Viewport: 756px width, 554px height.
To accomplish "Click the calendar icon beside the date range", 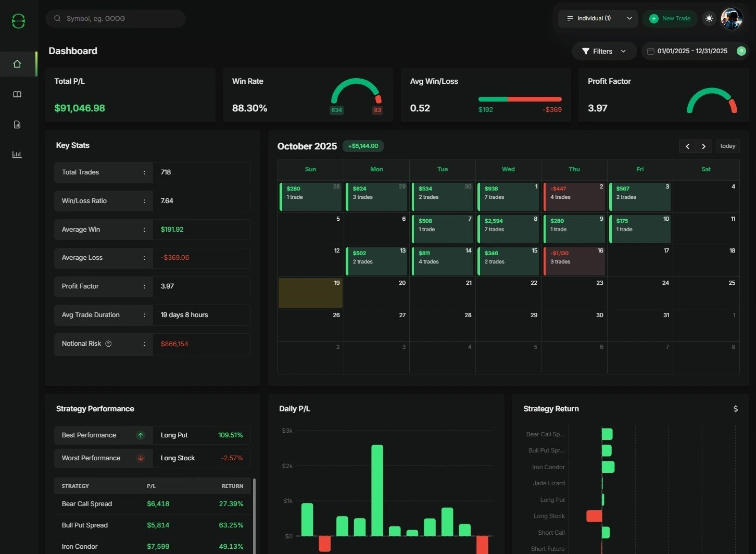I will point(650,51).
